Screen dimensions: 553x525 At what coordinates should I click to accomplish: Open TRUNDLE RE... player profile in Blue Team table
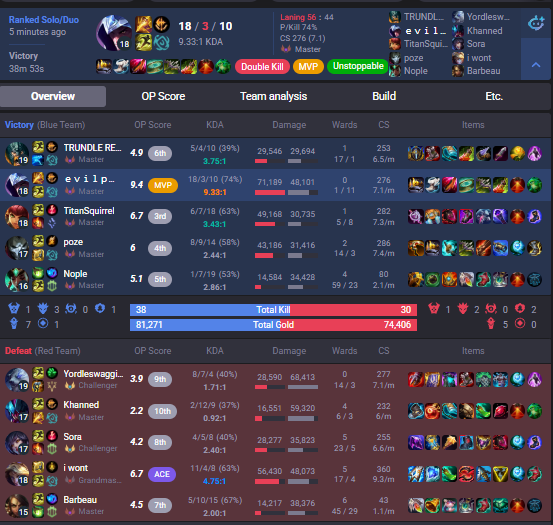pos(92,147)
